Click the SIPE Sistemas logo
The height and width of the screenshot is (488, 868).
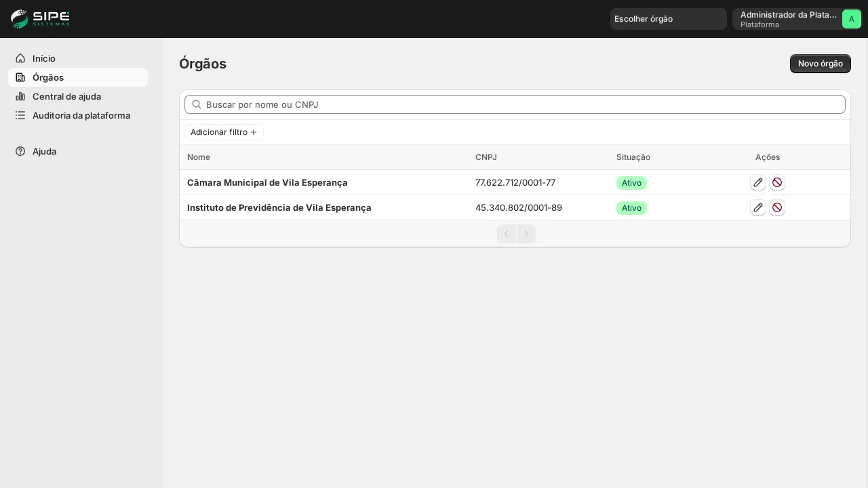coord(41,19)
